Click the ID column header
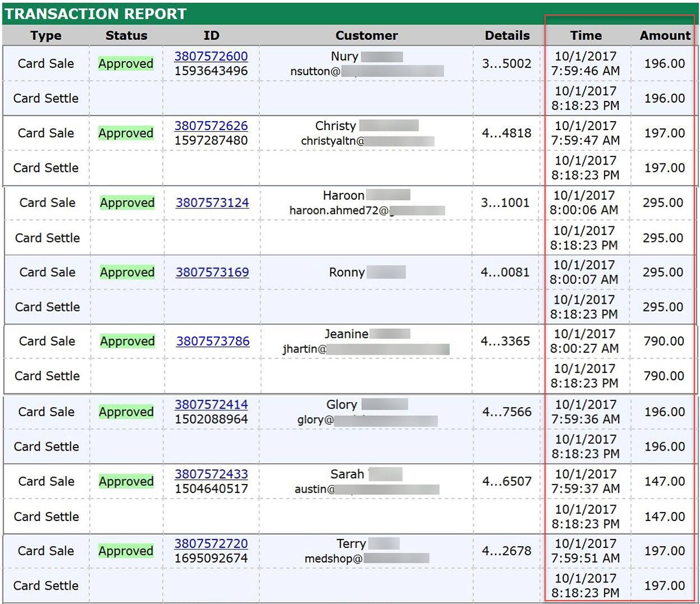The height and width of the screenshot is (604, 700). [211, 36]
